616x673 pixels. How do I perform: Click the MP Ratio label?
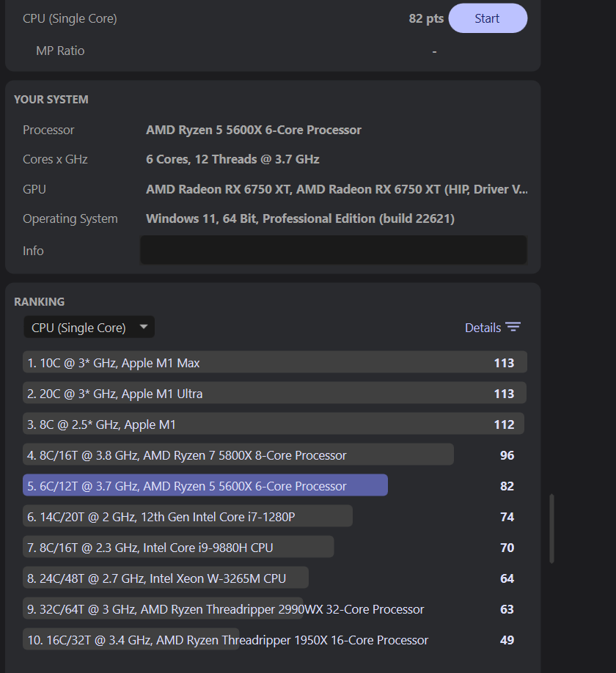[60, 51]
